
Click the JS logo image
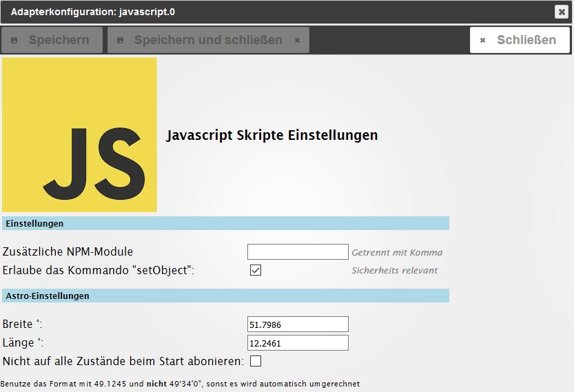tap(79, 135)
